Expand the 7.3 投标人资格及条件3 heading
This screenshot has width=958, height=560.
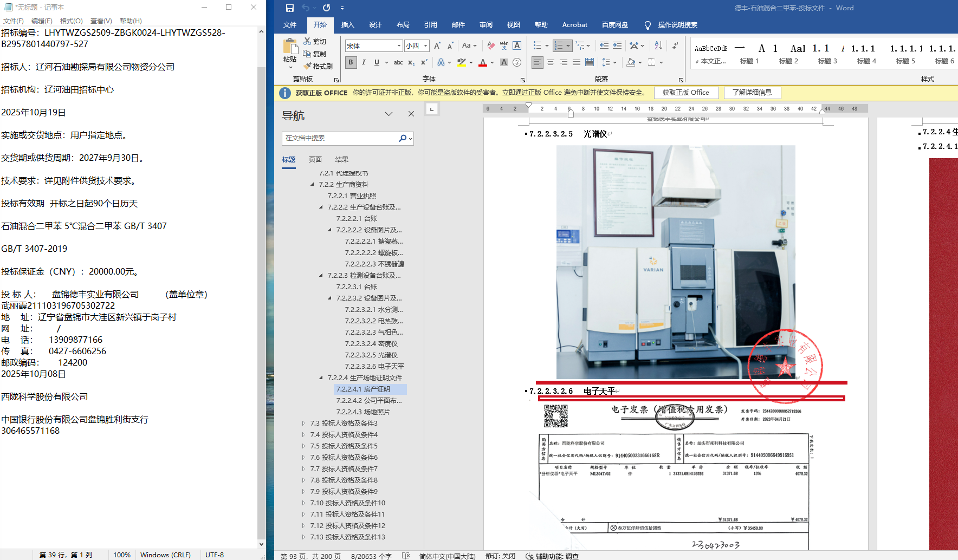click(303, 424)
